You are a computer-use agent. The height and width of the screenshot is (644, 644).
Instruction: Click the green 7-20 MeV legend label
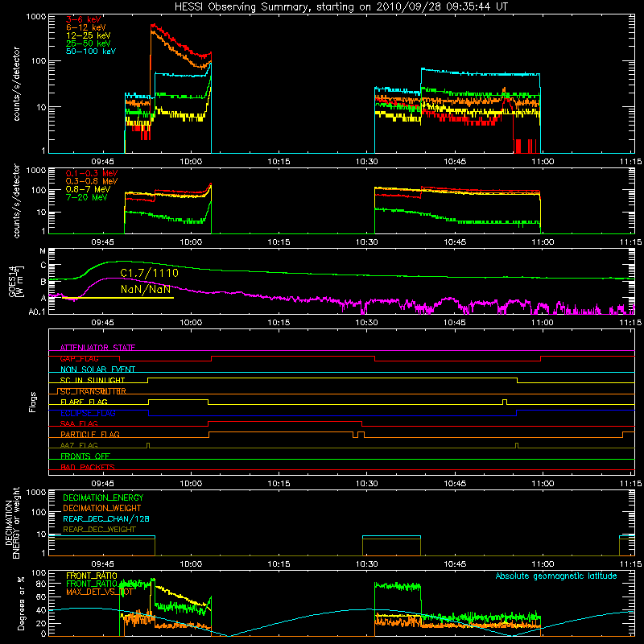87,197
